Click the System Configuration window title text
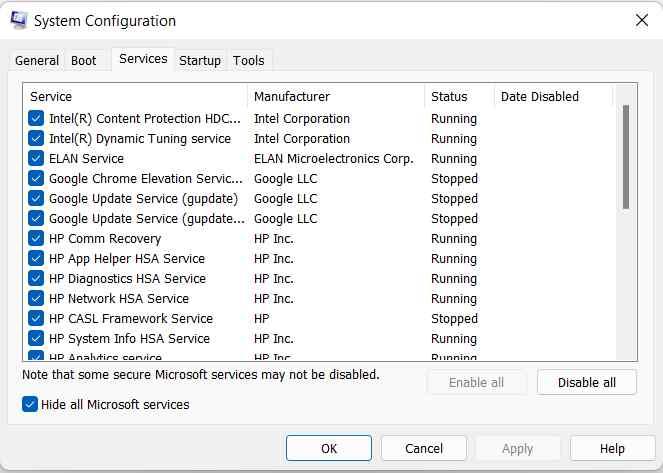 coord(105,21)
